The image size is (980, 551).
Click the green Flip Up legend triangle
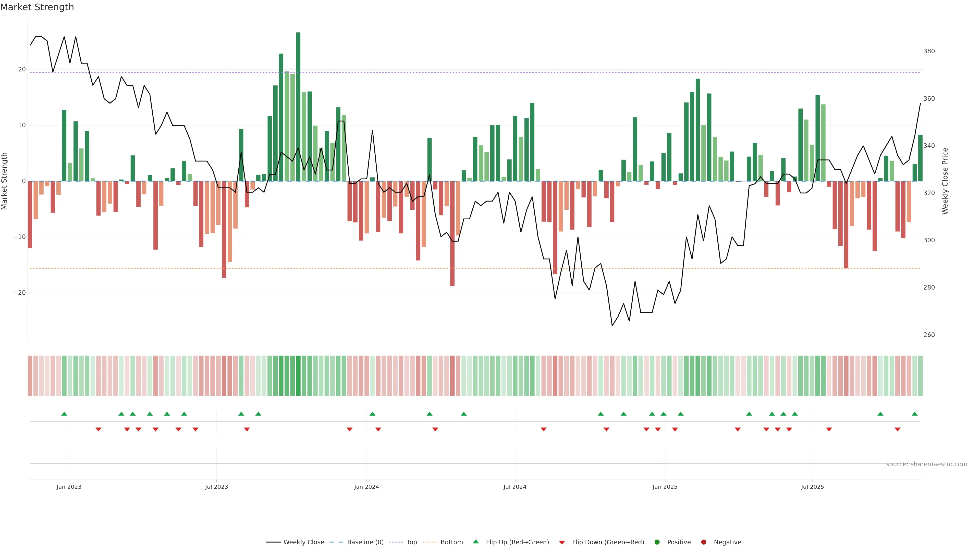pos(475,542)
